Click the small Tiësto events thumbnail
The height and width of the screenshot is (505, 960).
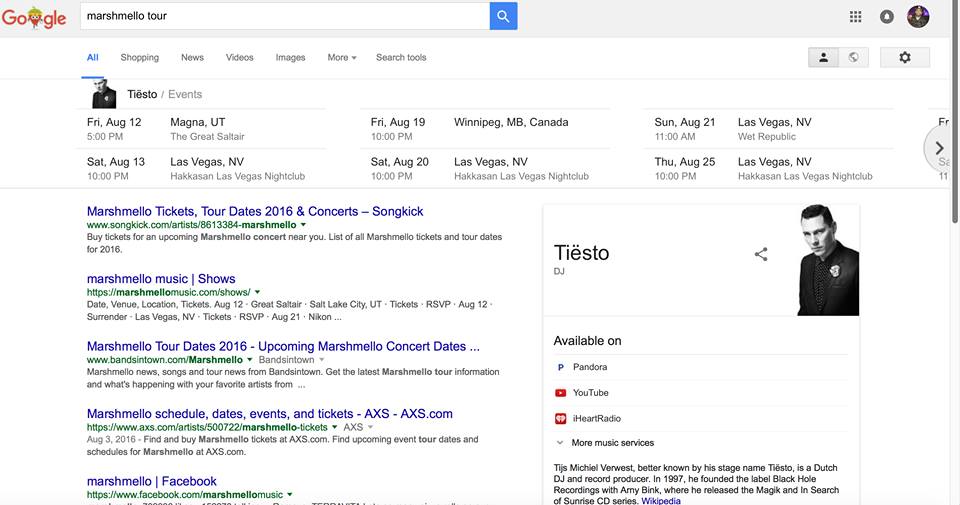click(103, 94)
